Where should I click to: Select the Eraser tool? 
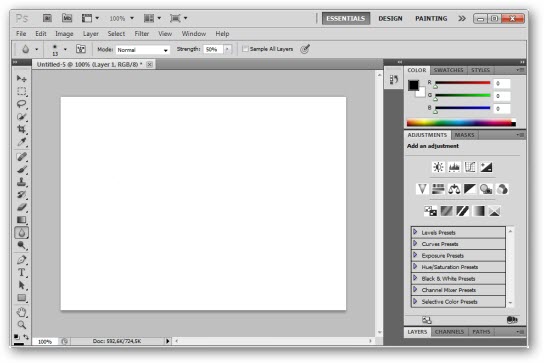(x=22, y=207)
